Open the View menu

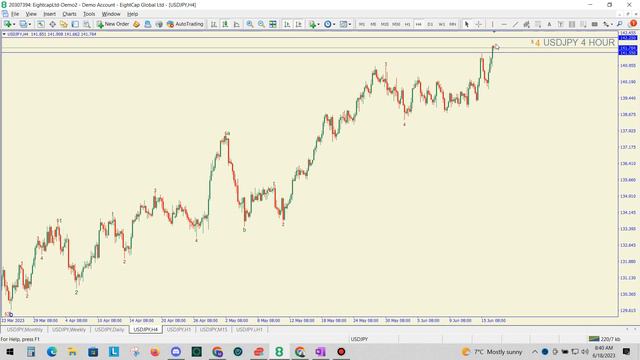coord(31,14)
